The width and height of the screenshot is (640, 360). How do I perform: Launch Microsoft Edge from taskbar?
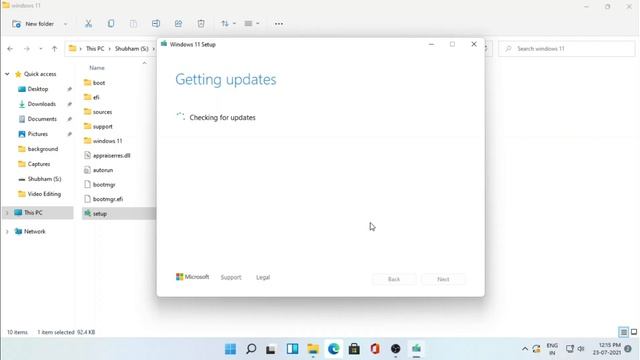(x=333, y=349)
